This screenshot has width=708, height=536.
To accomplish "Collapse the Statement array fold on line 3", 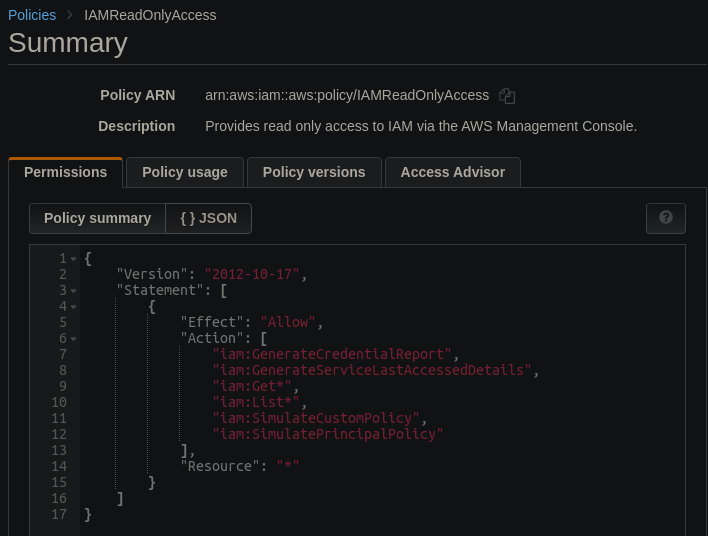I will [x=74, y=291].
